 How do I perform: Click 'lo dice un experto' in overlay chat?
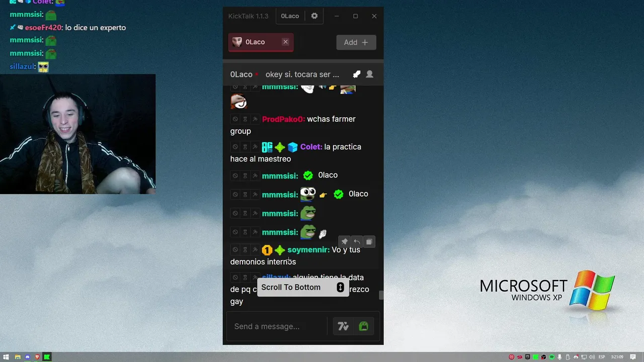click(96, 28)
